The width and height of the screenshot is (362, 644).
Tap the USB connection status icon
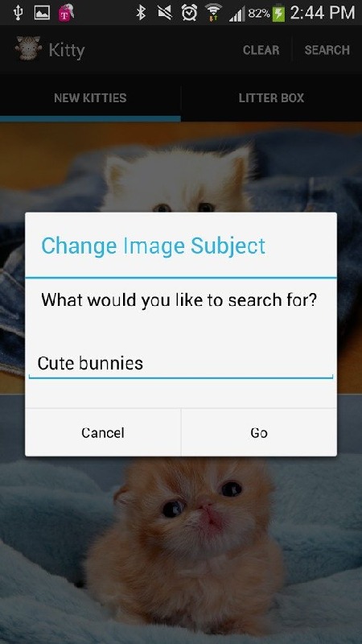pyautogui.click(x=17, y=13)
